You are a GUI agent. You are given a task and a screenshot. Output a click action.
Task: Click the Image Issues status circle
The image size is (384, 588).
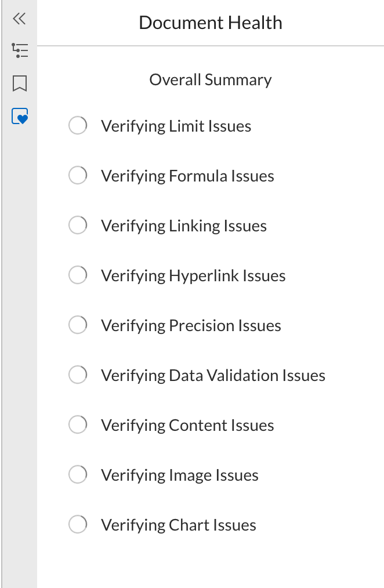[78, 474]
